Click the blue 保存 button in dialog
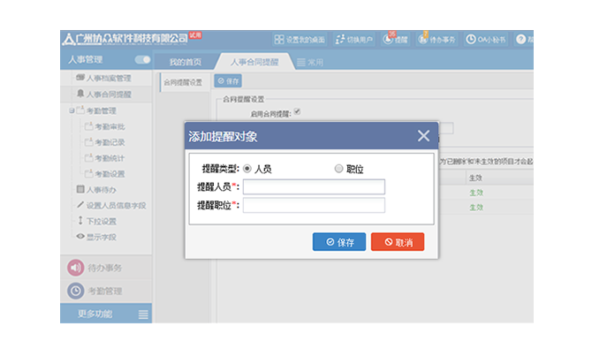Image resolution: width=592 pixels, height=364 pixels. pyautogui.click(x=338, y=242)
